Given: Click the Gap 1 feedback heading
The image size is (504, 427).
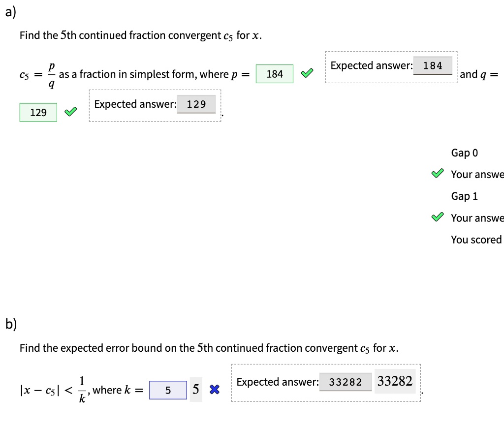Looking at the screenshot, I should tap(465, 196).
